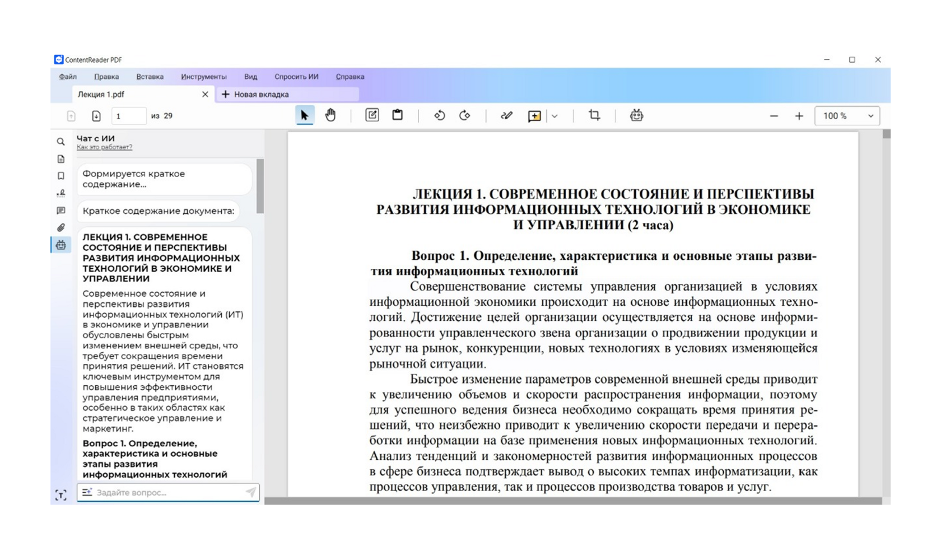Open the Инструменты menu
Image resolution: width=941 pixels, height=560 pixels.
tap(204, 77)
